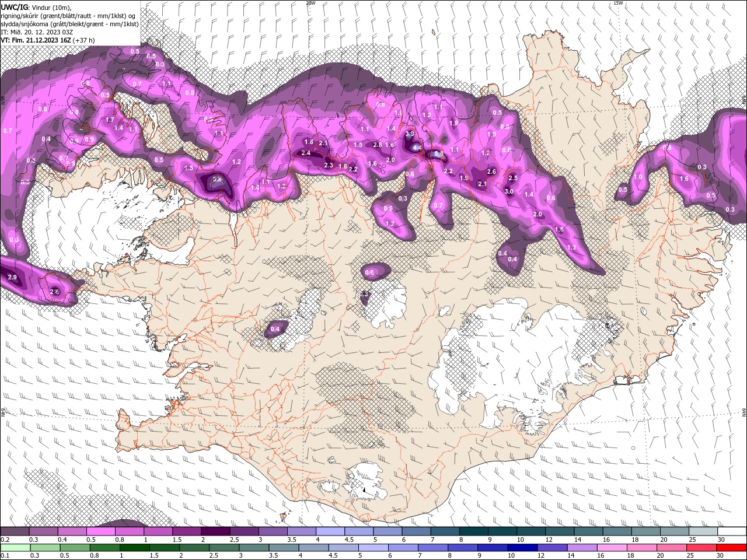Click the 'slydda/snjókoma' legend description line
Viewport: 747px width, 560px height.
click(x=69, y=24)
